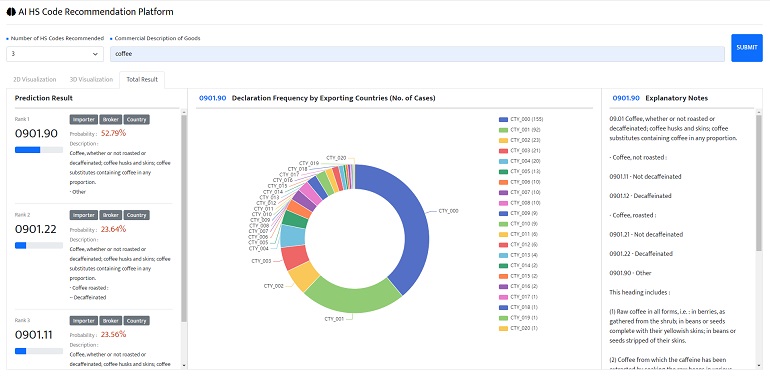The width and height of the screenshot is (770, 376).
Task: Click the blue SUBMIT button
Action: [746, 48]
